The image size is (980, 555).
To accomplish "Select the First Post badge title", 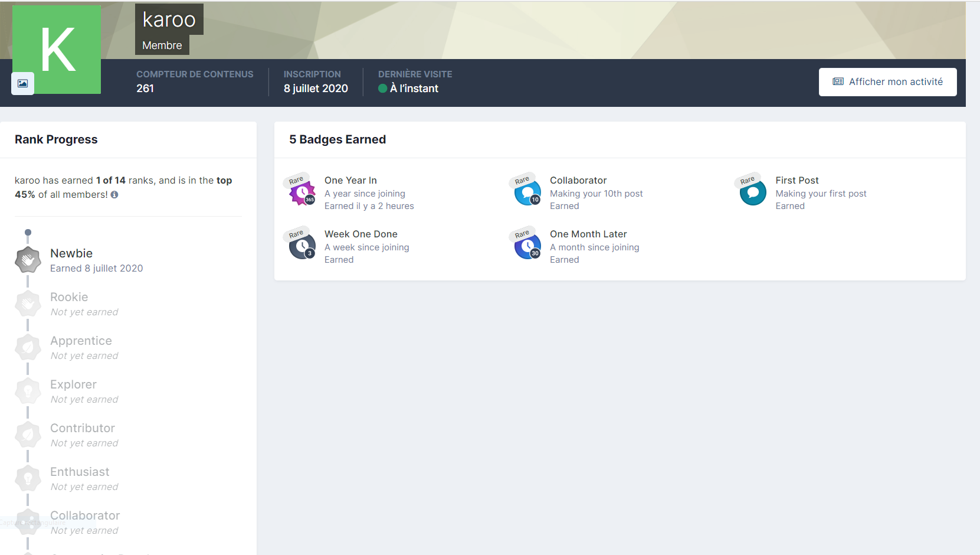I will pos(797,180).
